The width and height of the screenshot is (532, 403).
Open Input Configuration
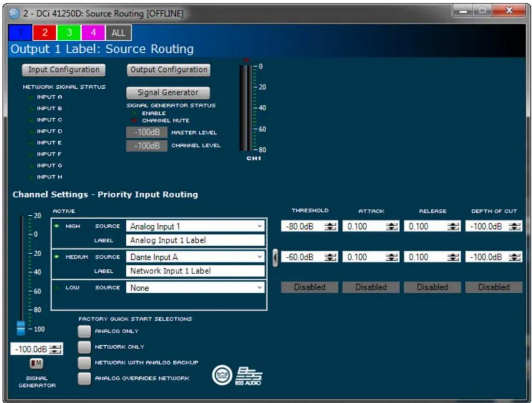(x=64, y=70)
